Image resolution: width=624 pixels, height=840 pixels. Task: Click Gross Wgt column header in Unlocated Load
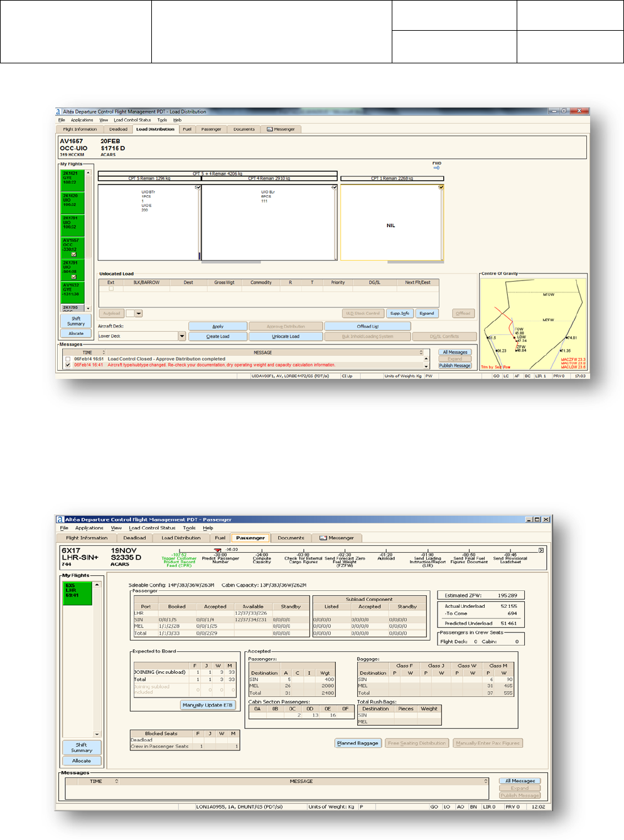[x=224, y=282]
